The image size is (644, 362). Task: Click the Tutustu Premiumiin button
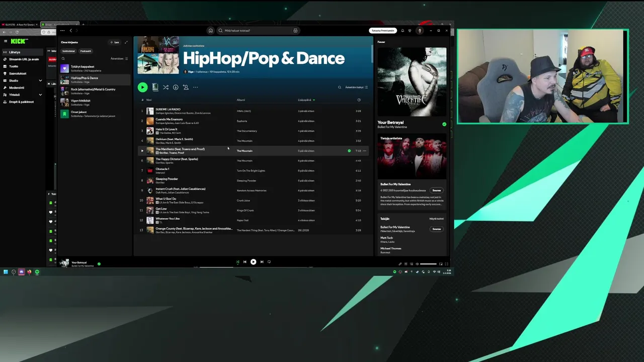point(383,31)
